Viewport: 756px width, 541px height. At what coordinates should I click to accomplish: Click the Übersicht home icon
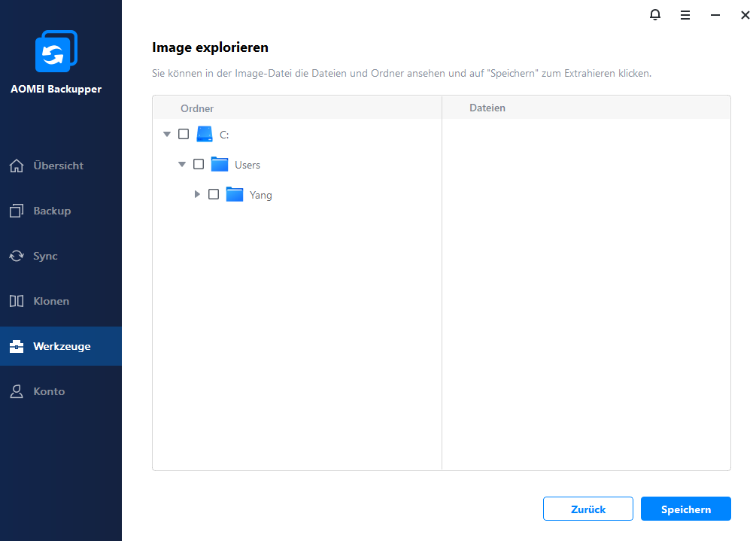click(17, 166)
